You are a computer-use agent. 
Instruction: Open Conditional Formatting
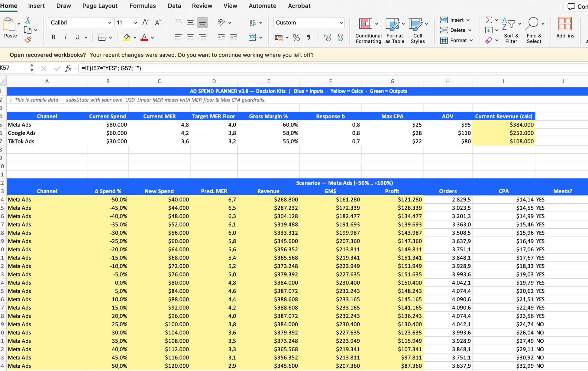click(x=368, y=30)
